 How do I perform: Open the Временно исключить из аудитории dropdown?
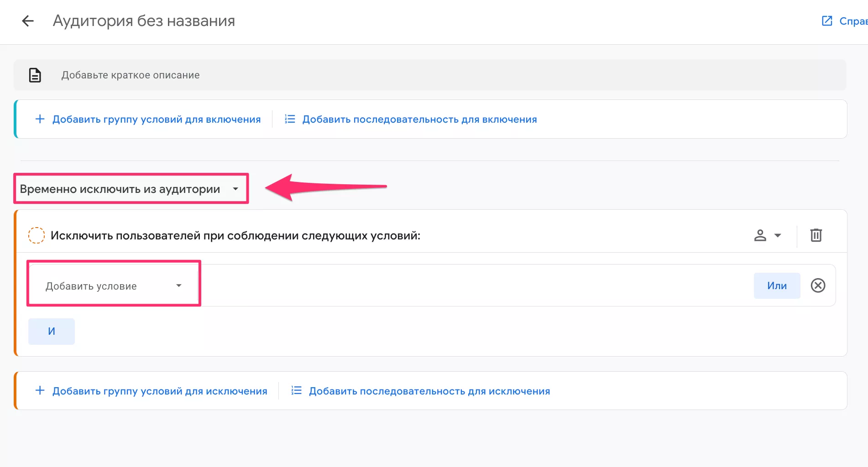131,188
